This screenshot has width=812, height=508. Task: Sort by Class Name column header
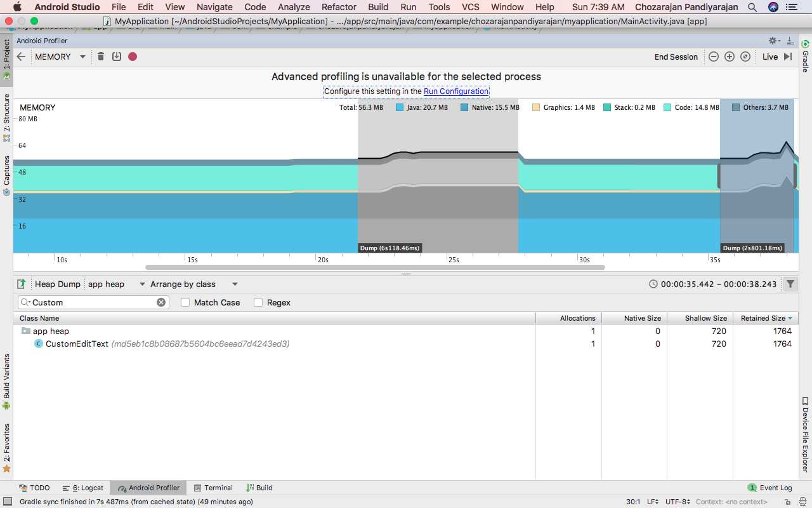pyautogui.click(x=275, y=318)
